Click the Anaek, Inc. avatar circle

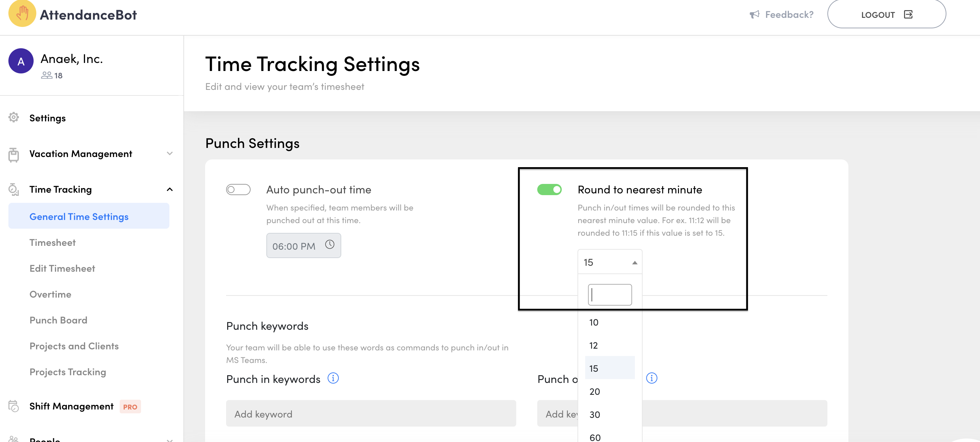pyautogui.click(x=21, y=61)
